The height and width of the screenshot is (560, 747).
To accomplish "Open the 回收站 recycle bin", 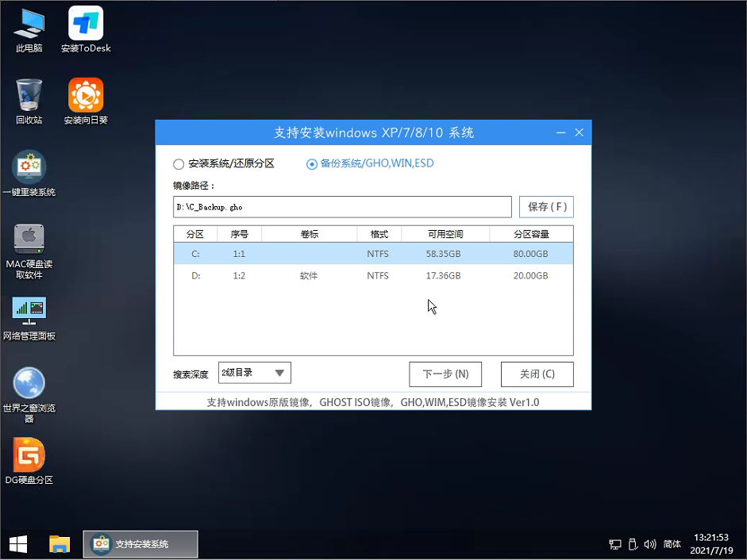I will point(29,94).
